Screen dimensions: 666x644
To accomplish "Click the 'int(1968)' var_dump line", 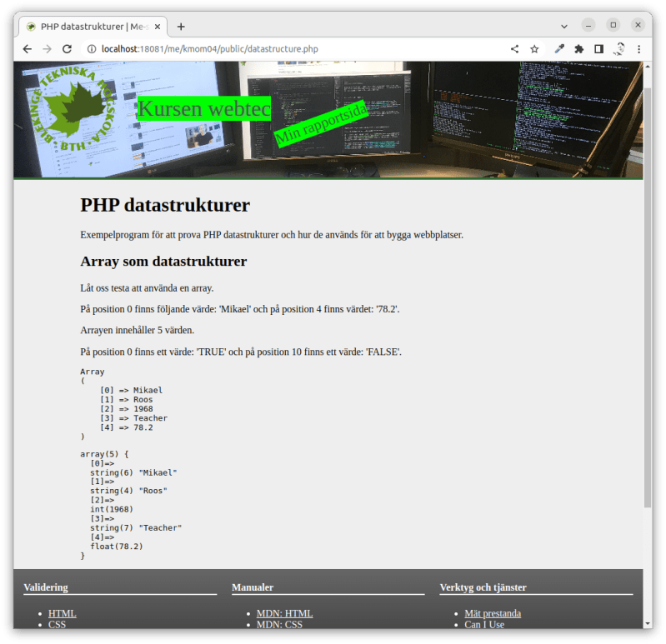I will (x=112, y=509).
